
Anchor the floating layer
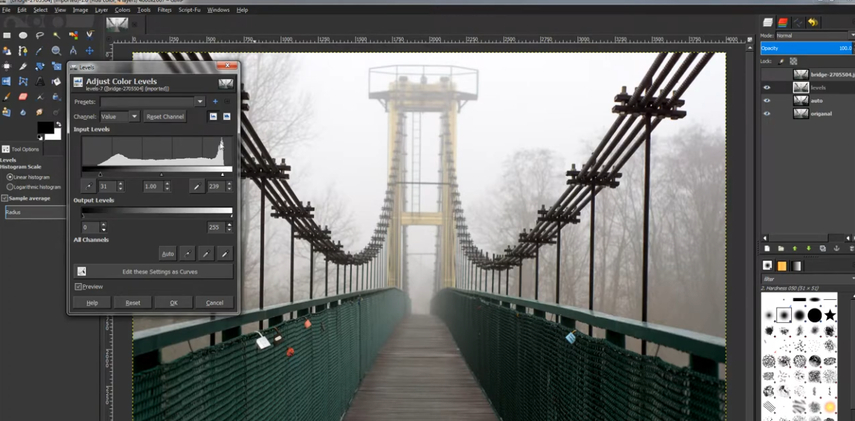pos(836,248)
